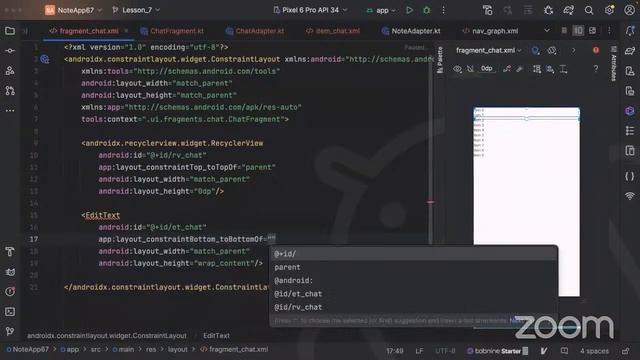Switch editor to Design-only view
640x360 pixels.
pyautogui.click(x=593, y=31)
